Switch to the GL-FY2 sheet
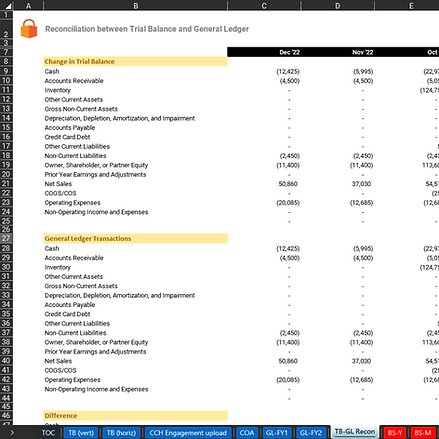This screenshot has height=439, width=439. point(311,433)
